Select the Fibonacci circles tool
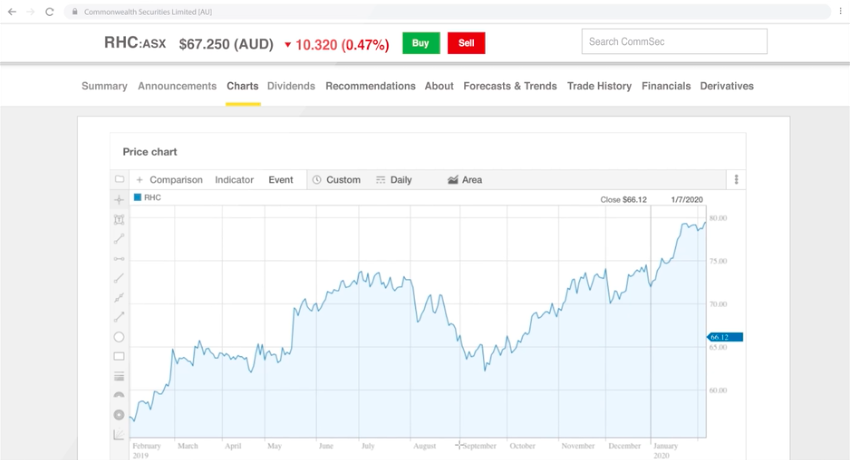 tap(119, 415)
